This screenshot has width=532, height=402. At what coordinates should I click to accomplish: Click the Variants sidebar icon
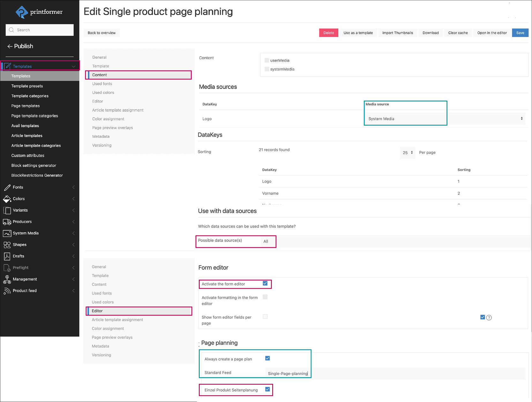coord(7,210)
